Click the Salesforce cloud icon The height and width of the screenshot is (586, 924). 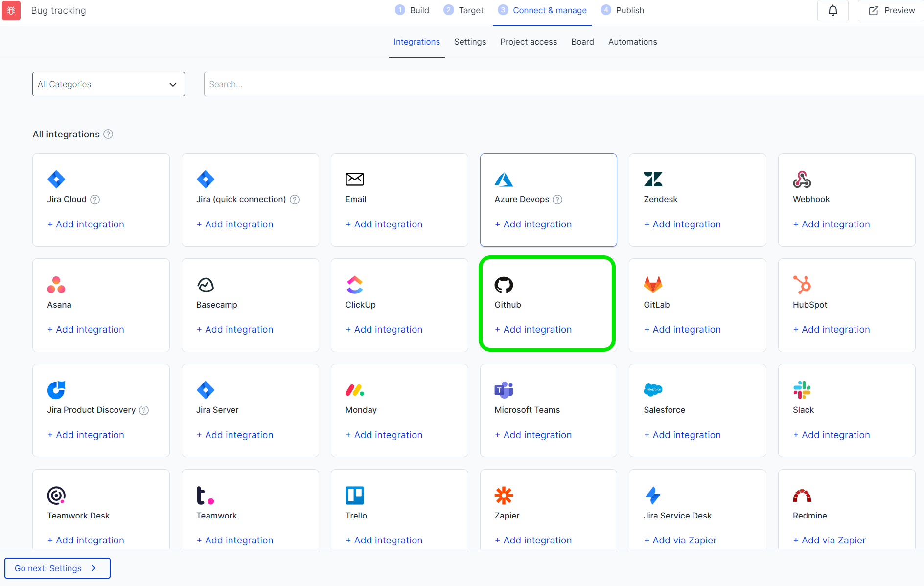tap(653, 390)
